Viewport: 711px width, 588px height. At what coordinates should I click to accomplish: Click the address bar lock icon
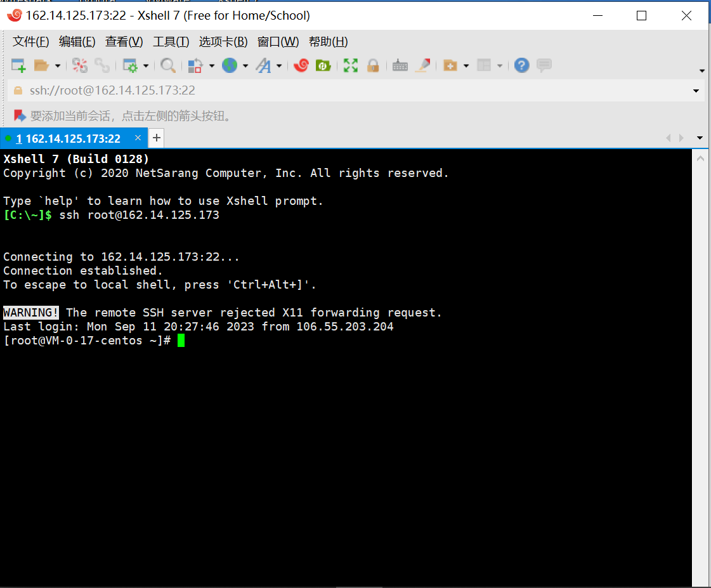[x=18, y=90]
